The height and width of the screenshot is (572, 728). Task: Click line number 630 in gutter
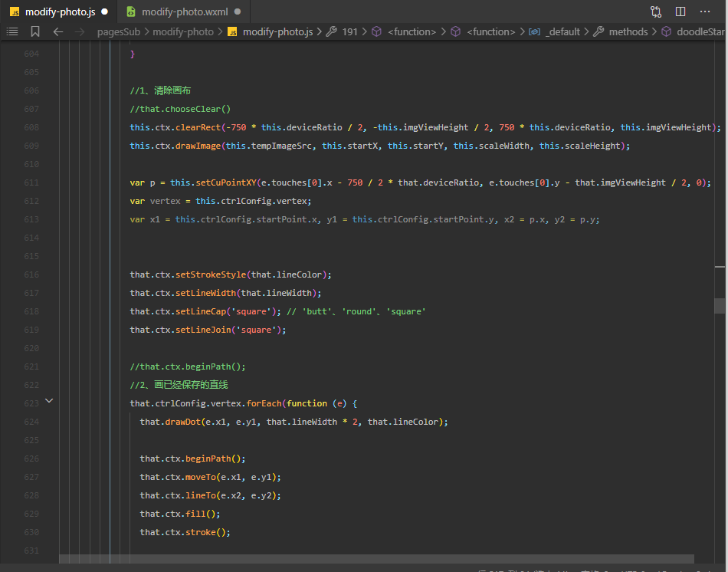[x=31, y=532]
